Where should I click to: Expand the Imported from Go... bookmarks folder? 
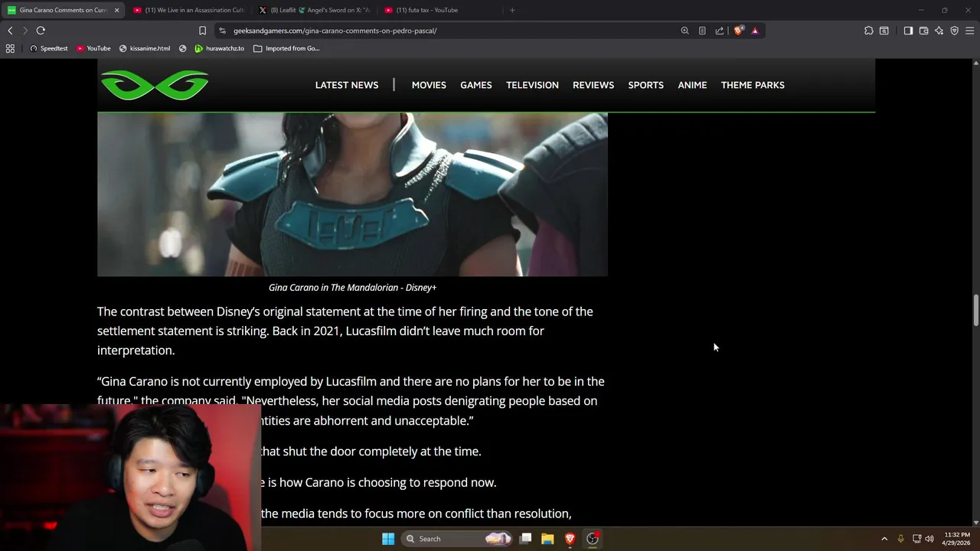(286, 48)
